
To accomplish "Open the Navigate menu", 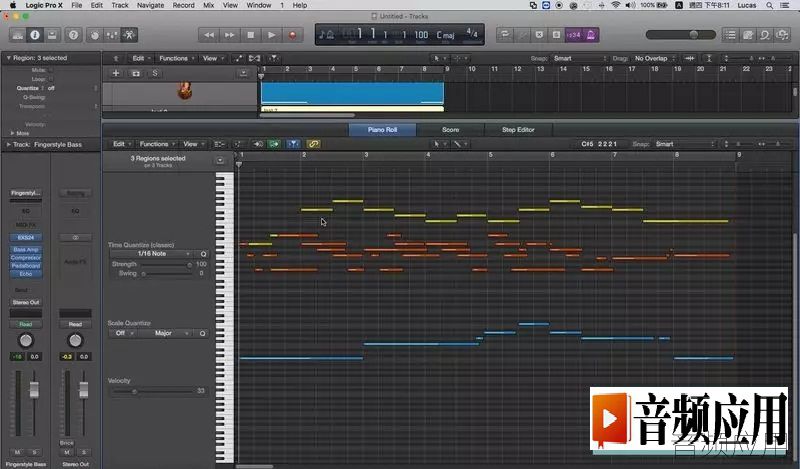I will (x=151, y=5).
